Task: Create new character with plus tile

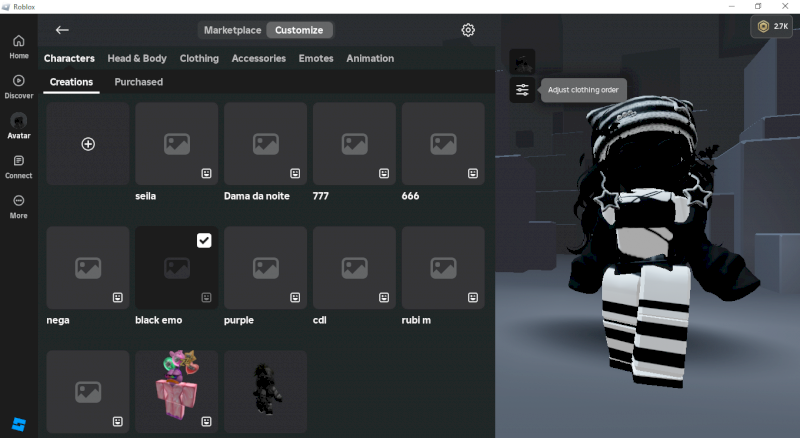Action: pos(88,143)
